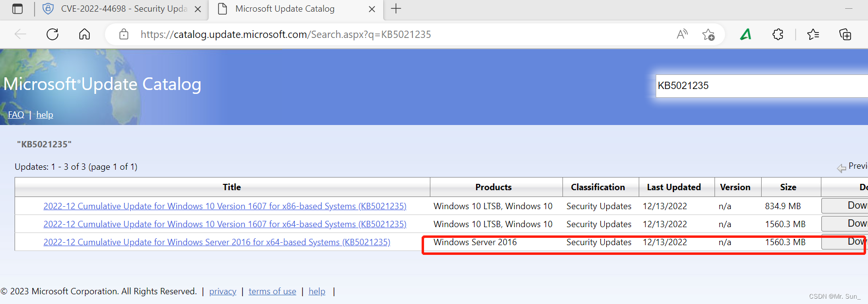Click the browser Back arrow
Image resolution: width=868 pixels, height=304 pixels.
(20, 34)
